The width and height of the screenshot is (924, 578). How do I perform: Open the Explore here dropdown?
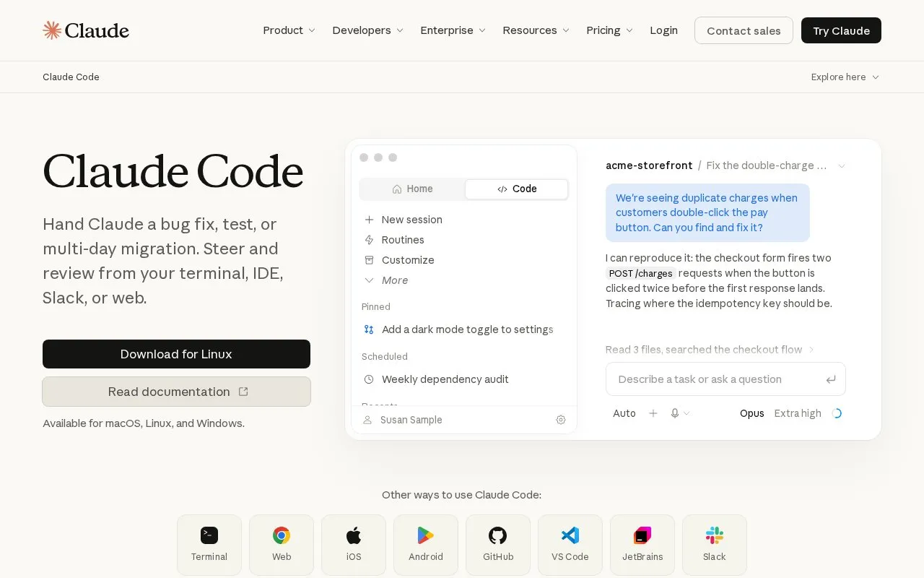[x=845, y=77]
